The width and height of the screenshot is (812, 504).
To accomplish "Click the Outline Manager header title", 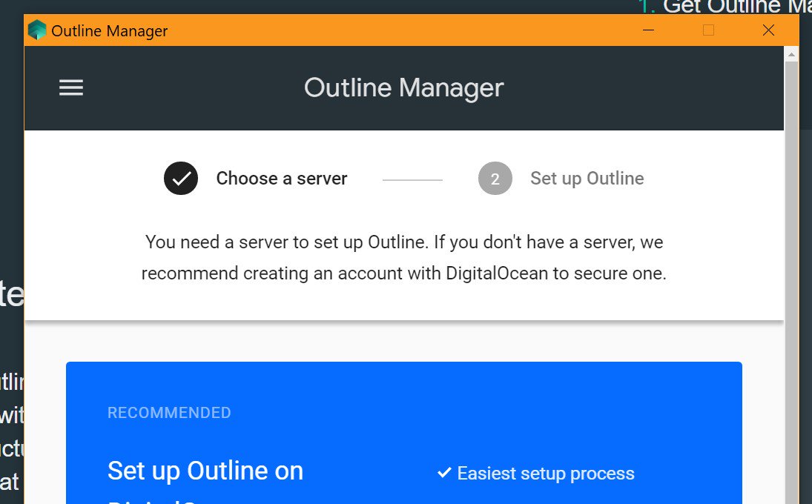I will (x=404, y=88).
